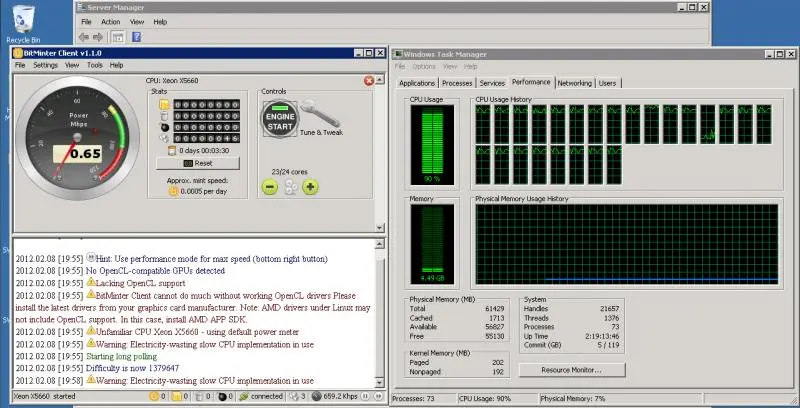Decrease cores with the green minus button

coord(270,187)
